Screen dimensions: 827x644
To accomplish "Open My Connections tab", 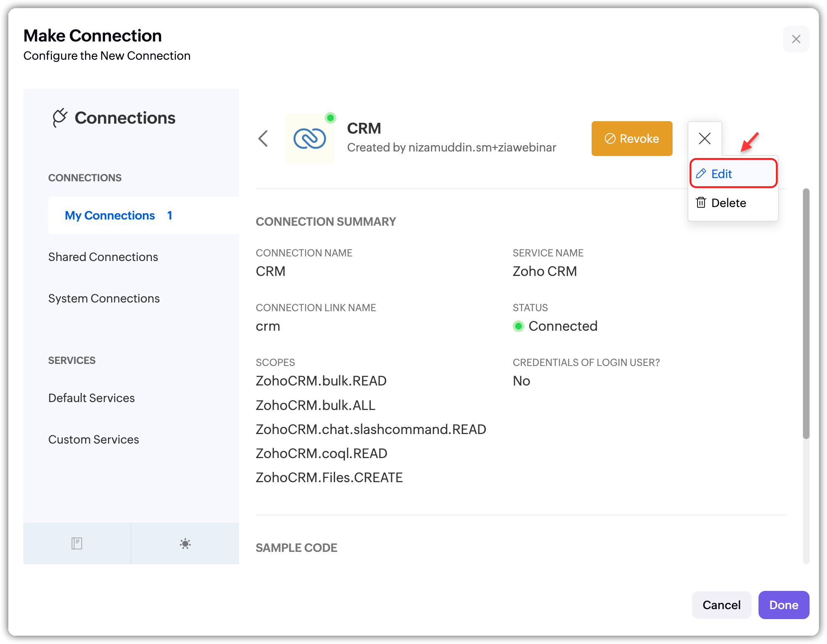I will click(110, 215).
